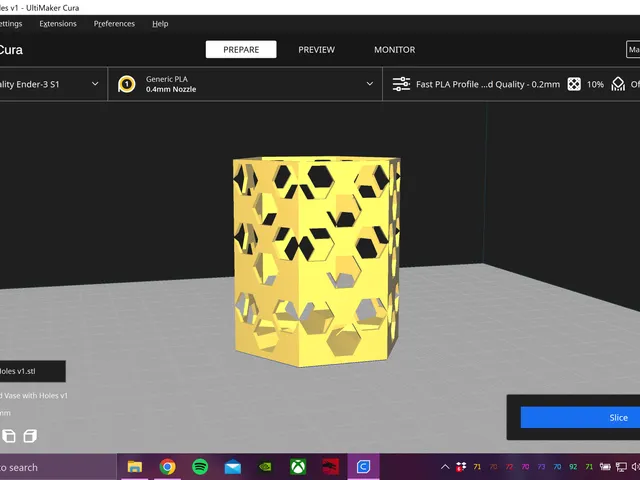Click the infill density pattern icon
This screenshot has width=640, height=480.
pyautogui.click(x=574, y=84)
